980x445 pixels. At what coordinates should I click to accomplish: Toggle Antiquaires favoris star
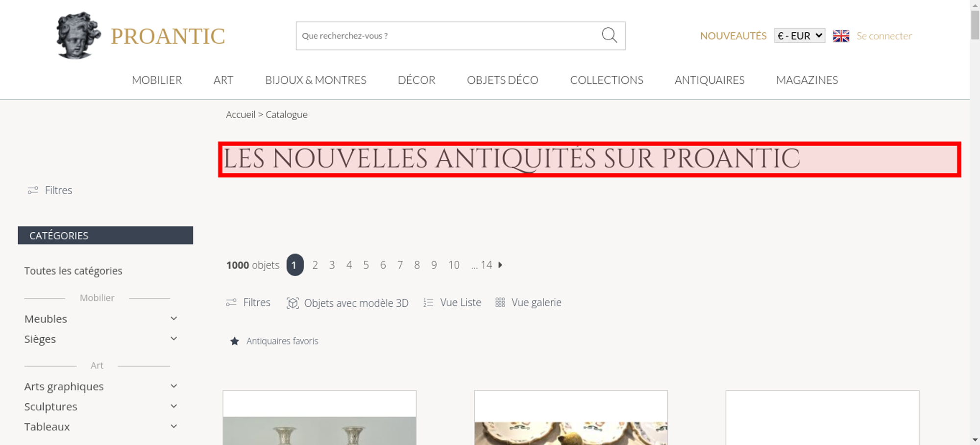click(x=235, y=341)
